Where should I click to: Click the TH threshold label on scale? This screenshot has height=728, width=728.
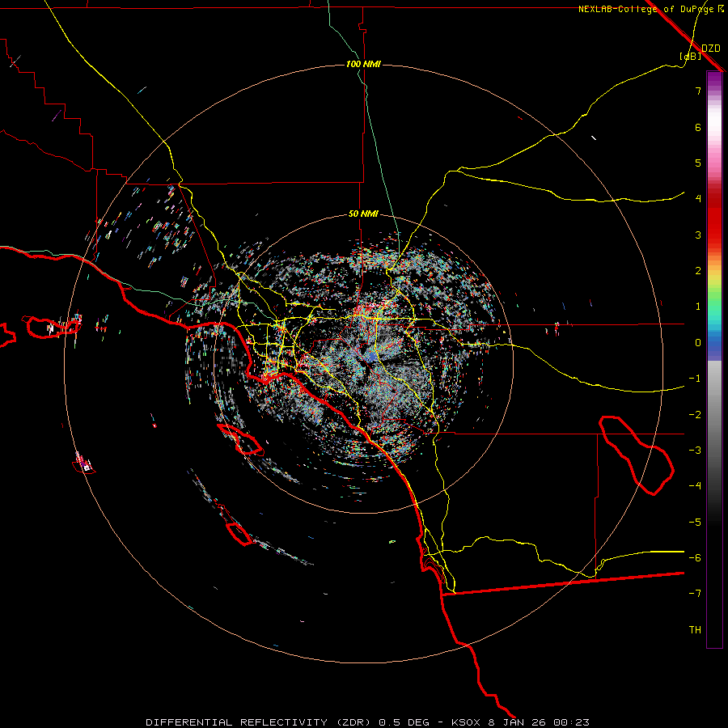[695, 630]
